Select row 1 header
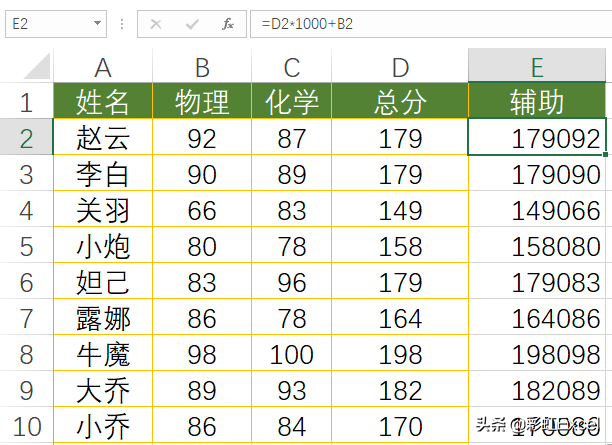The height and width of the screenshot is (445, 612). 27,101
